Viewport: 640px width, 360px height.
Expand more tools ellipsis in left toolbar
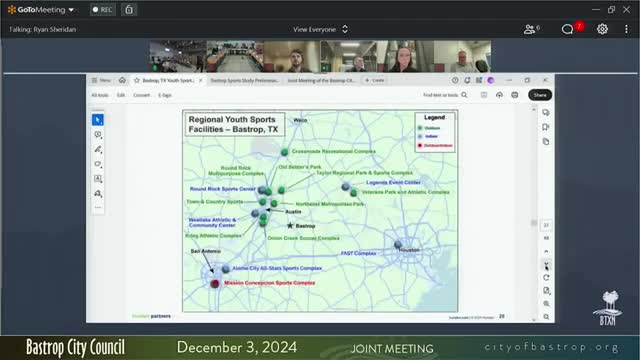tap(98, 207)
